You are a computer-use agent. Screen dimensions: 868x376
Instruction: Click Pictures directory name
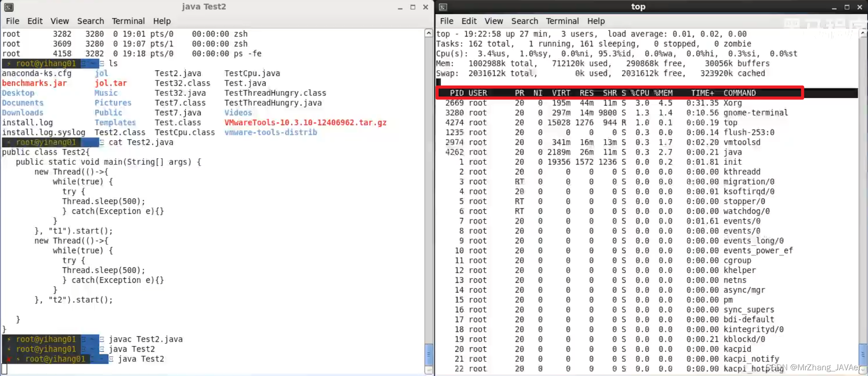[x=113, y=103]
